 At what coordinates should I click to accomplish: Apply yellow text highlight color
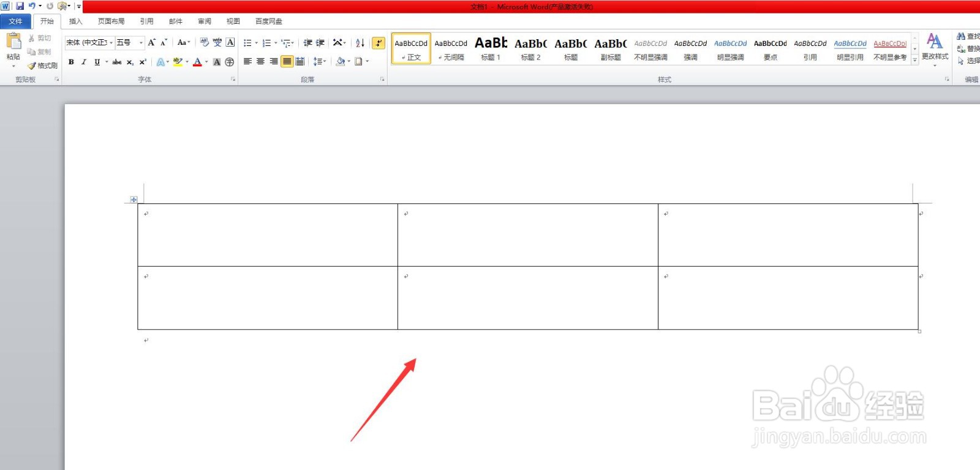pos(178,62)
